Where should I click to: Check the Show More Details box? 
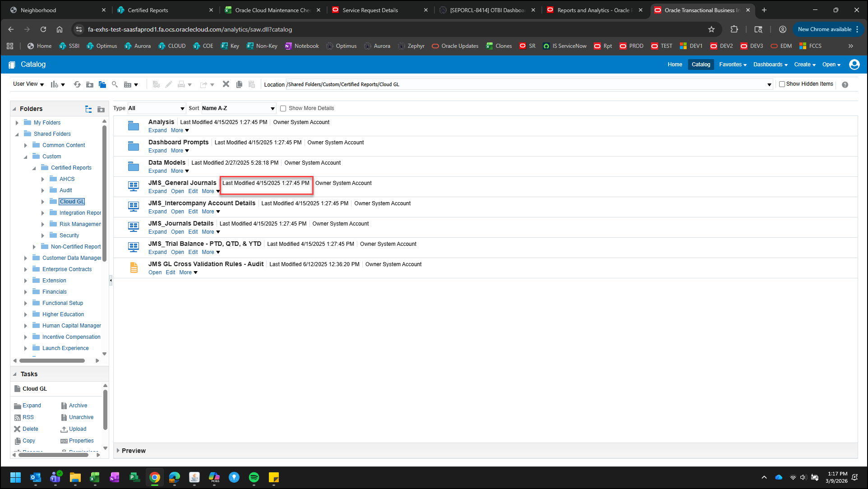283,108
